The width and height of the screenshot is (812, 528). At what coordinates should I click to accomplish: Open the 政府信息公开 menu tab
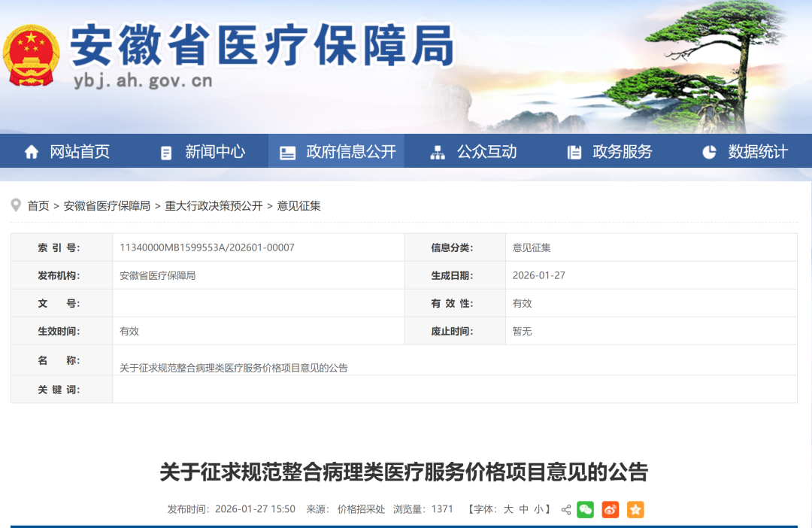click(x=350, y=152)
